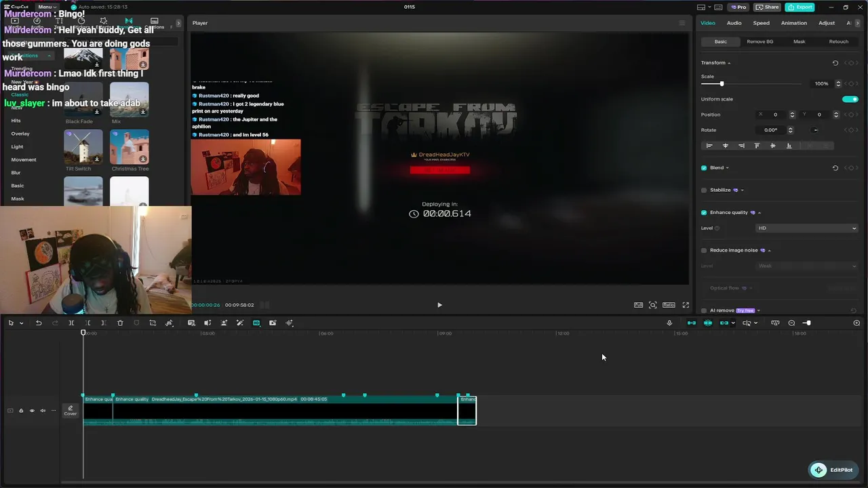Select the Mask sub-tab
The image size is (868, 488).
pos(800,42)
